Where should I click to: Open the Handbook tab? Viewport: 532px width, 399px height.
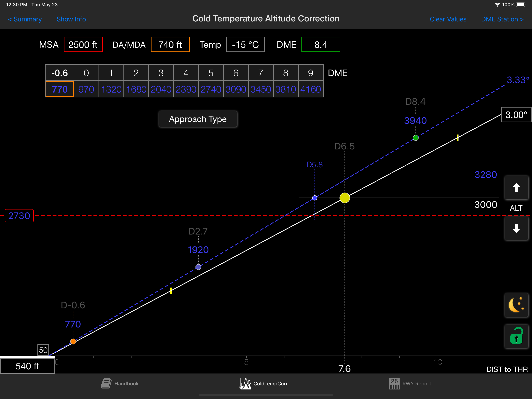pyautogui.click(x=120, y=383)
